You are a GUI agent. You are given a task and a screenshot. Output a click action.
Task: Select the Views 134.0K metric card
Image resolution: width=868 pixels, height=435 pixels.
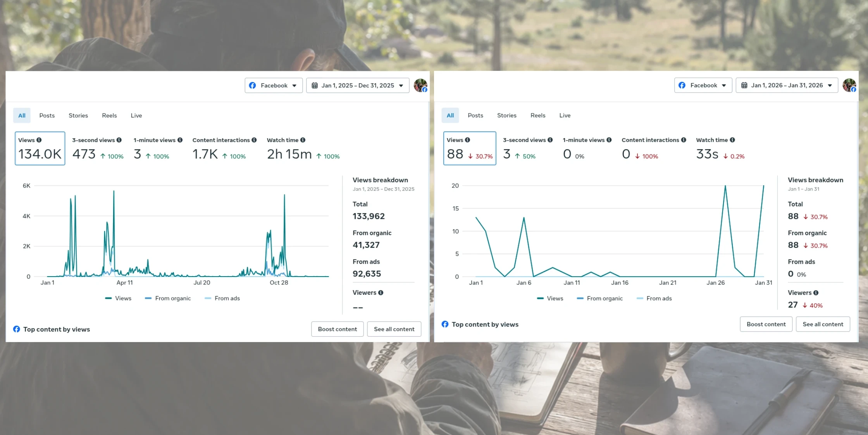40,148
